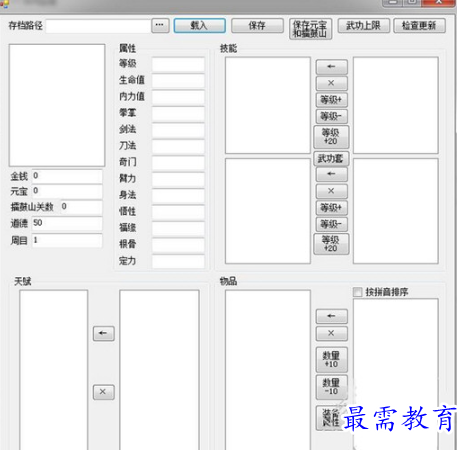Click the 武功套 button
The width and height of the screenshot is (465, 450).
click(x=331, y=159)
